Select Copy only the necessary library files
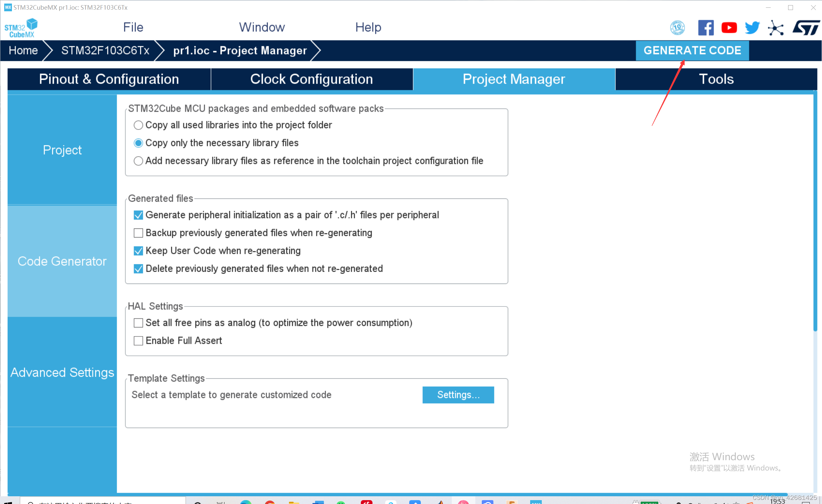Viewport: 822px width, 504px height. tap(138, 143)
